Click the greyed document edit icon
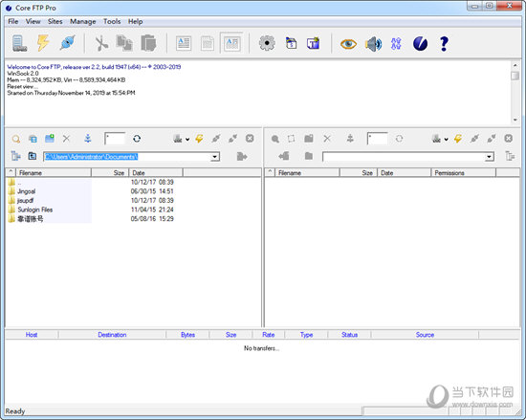526x420 pixels. [x=208, y=44]
